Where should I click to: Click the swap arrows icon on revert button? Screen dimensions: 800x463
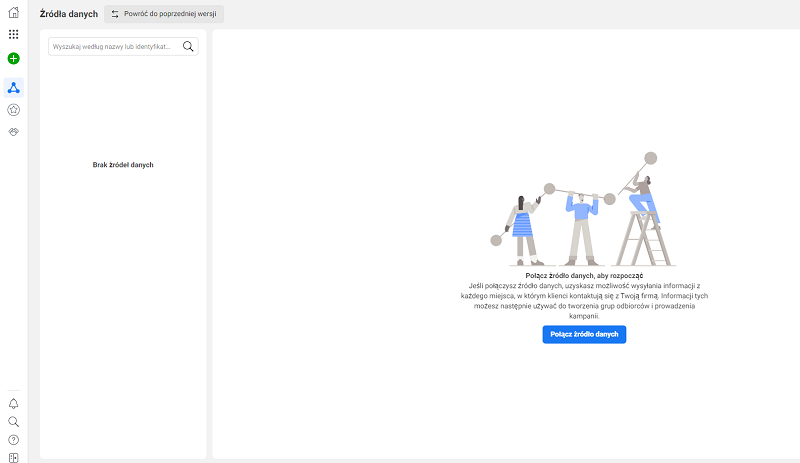coord(115,14)
